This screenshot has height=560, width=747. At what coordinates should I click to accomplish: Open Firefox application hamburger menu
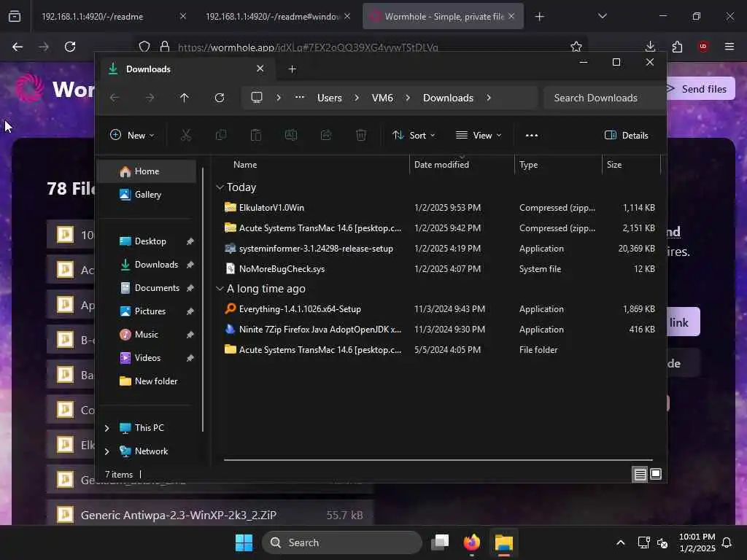(729, 47)
